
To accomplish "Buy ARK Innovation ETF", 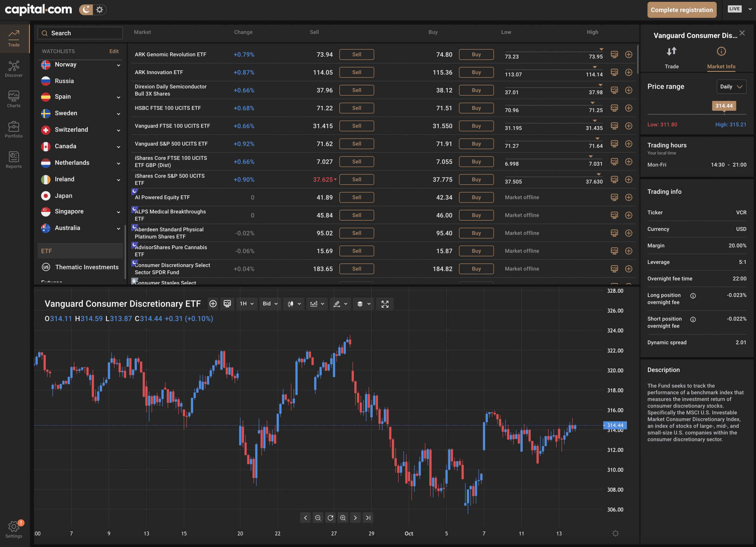I will 476,72.
